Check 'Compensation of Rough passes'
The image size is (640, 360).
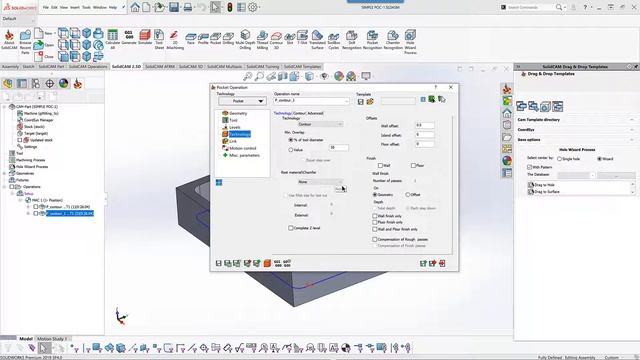pyautogui.click(x=374, y=239)
